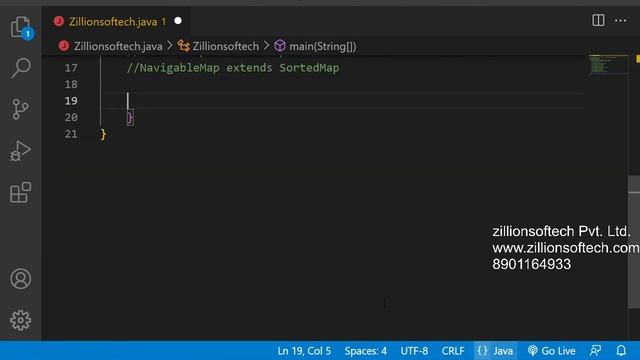Viewport: 640px width, 360px height.
Task: Click line number 21 in the gutter
Action: [x=71, y=134]
